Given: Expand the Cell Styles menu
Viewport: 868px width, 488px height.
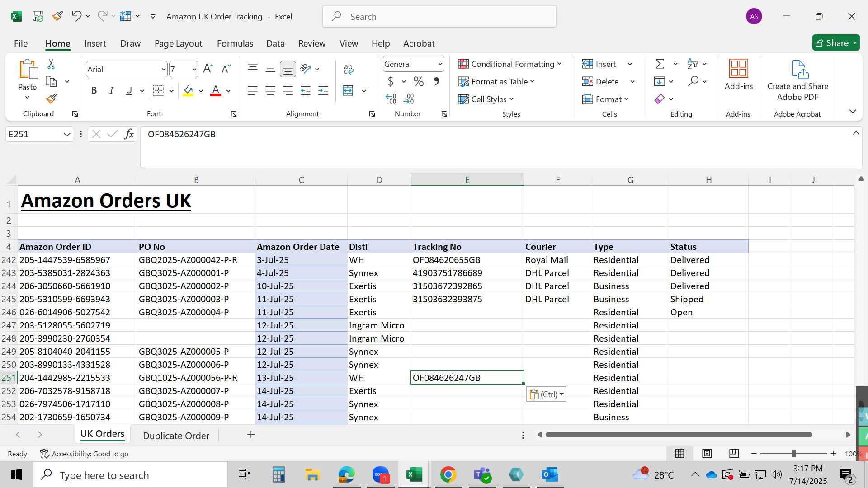Looking at the screenshot, I should [486, 99].
